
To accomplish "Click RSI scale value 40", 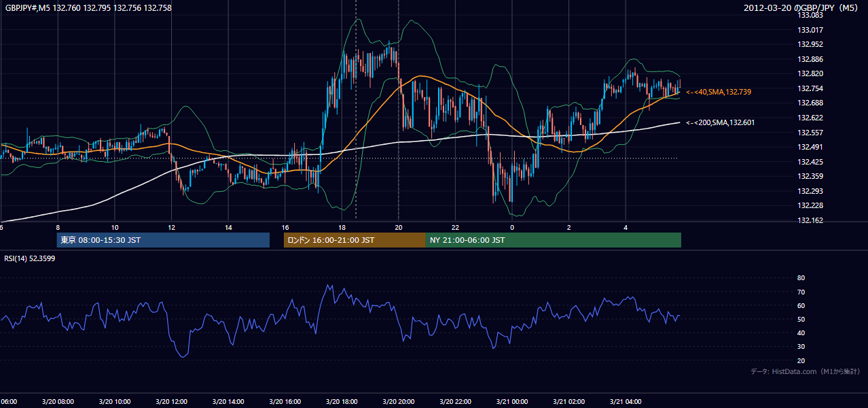I will tap(801, 333).
